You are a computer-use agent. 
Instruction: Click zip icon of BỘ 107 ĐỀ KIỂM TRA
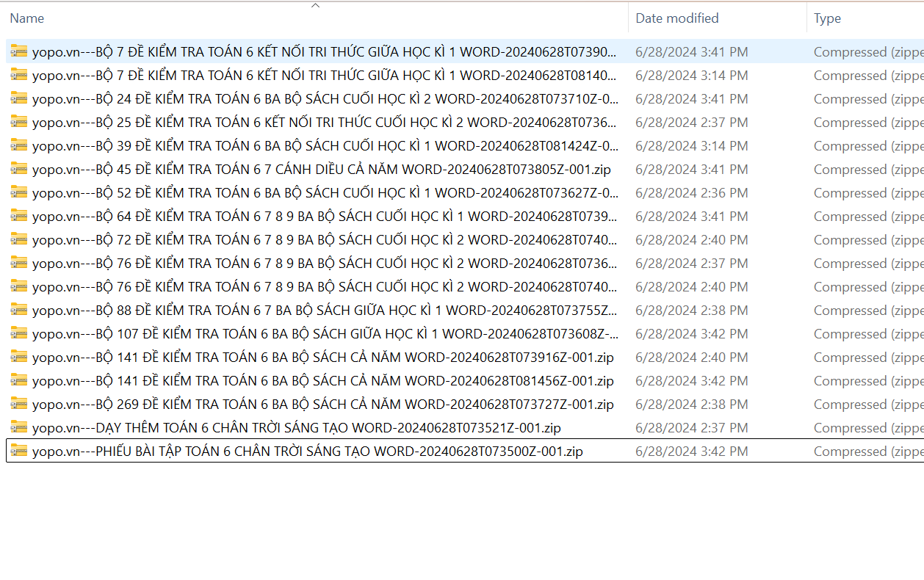pos(19,334)
